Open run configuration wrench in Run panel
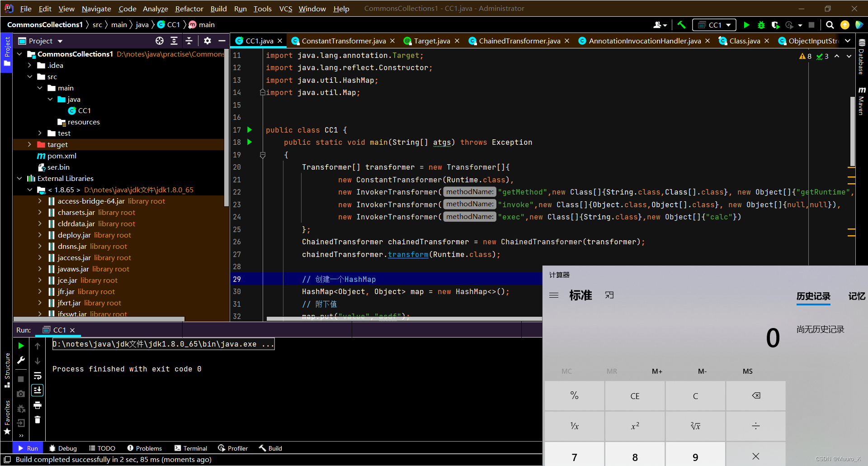This screenshot has width=868, height=466. pos(21,360)
